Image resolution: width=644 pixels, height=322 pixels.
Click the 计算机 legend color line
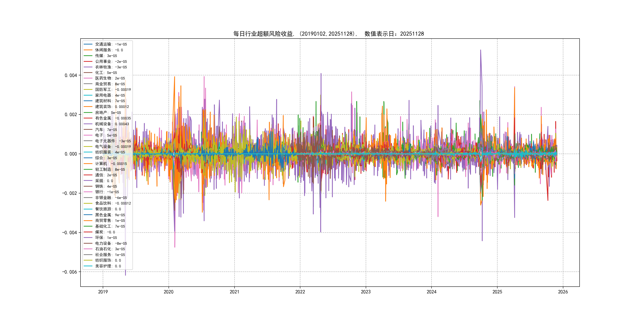(88, 164)
